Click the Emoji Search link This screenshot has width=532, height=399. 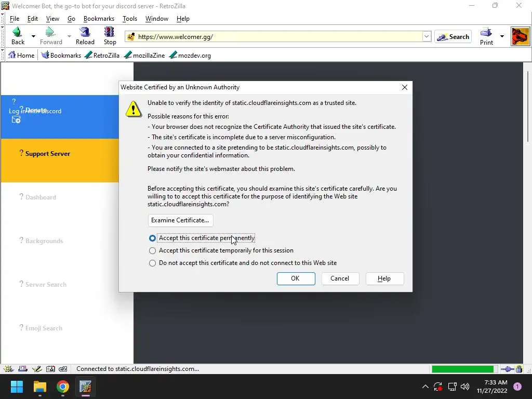pos(44,328)
